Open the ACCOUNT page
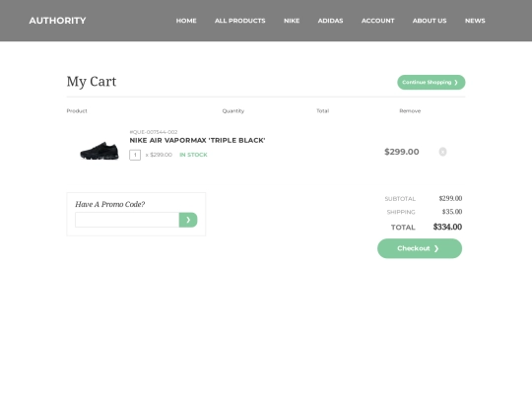532x399 pixels. point(377,21)
